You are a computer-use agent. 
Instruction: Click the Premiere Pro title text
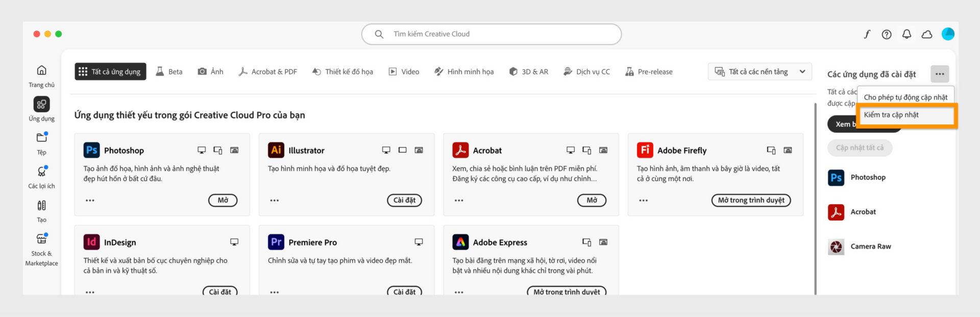pyautogui.click(x=312, y=242)
